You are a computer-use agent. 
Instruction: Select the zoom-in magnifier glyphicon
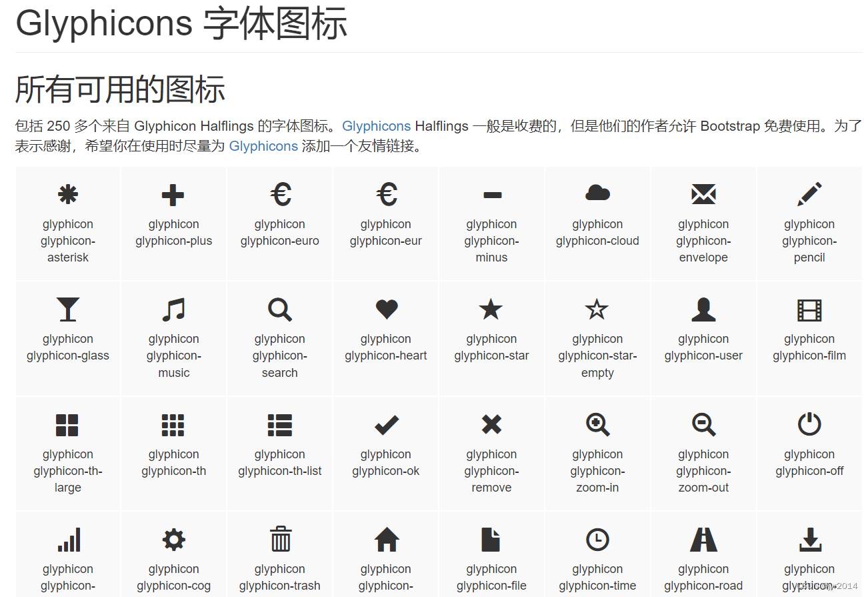(598, 425)
